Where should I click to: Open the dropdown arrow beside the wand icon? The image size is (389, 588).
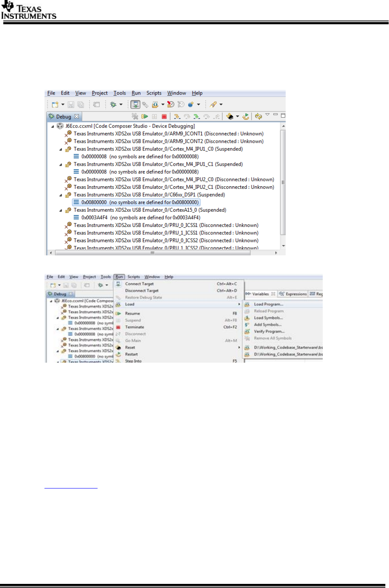(221, 105)
